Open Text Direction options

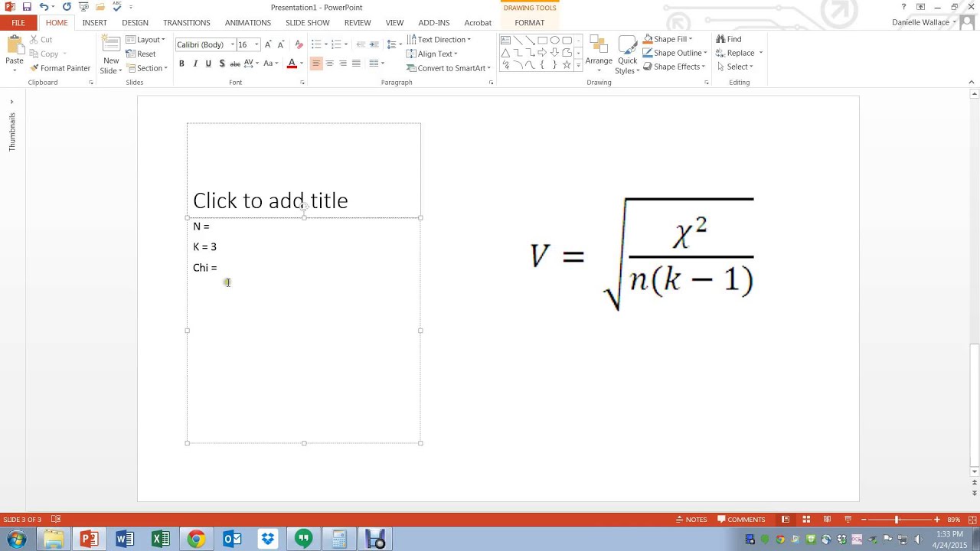point(439,40)
